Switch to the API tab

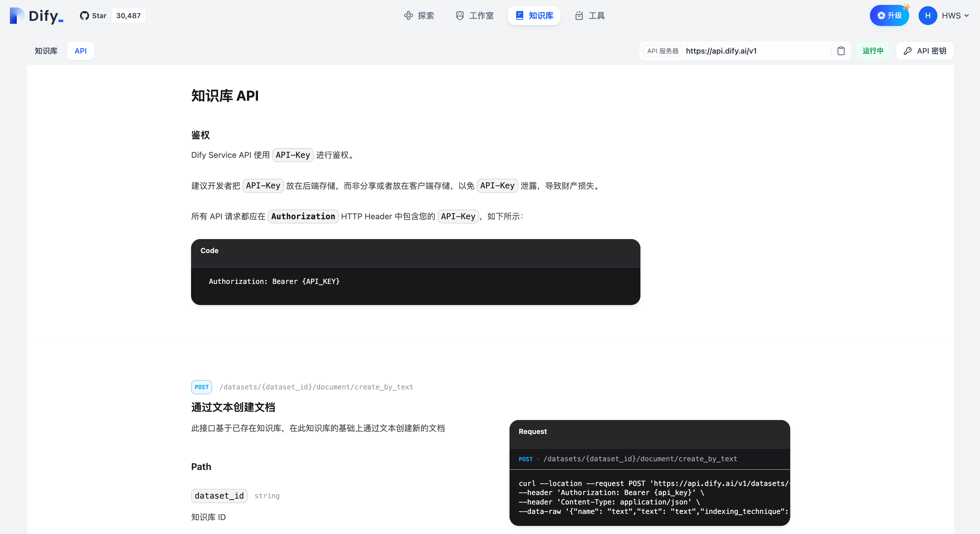click(x=81, y=51)
